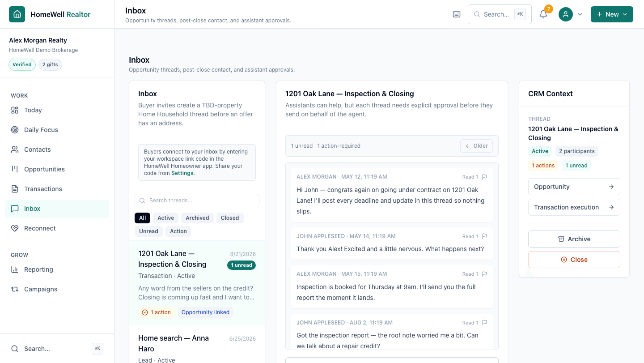
Task: Click the Opportunity linked tag
Action: (x=205, y=312)
